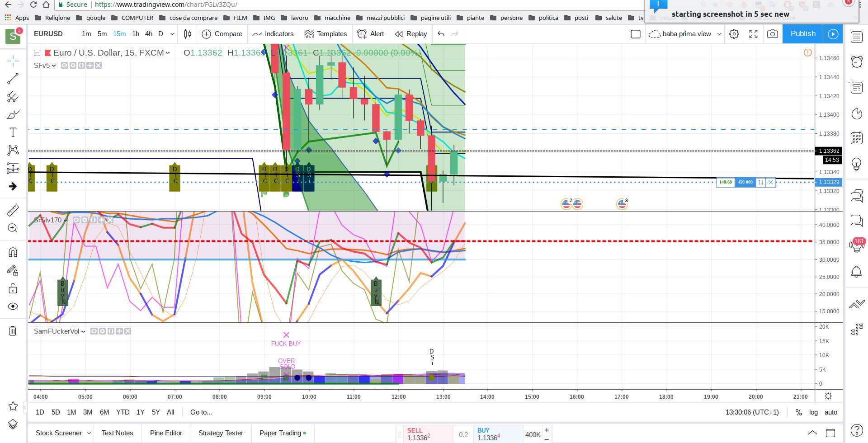The height and width of the screenshot is (443, 868).
Task: Collapse the bottom panel with up chevron
Action: [x=812, y=433]
